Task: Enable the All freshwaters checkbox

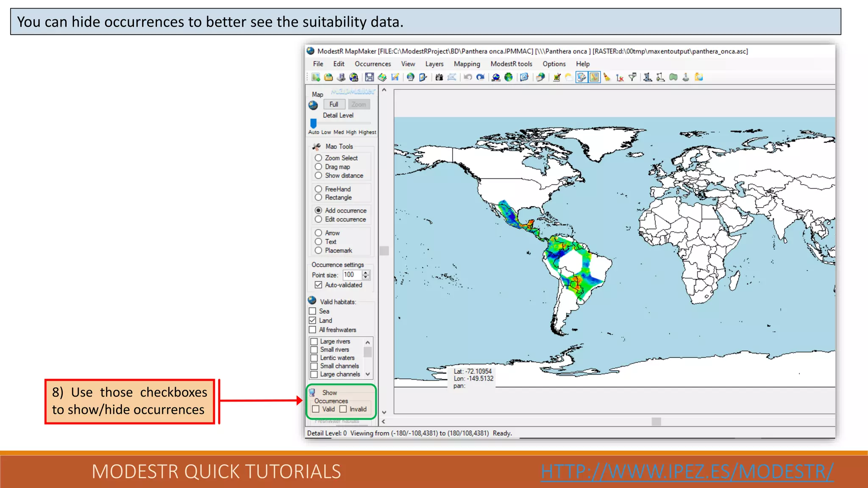Action: click(x=312, y=330)
